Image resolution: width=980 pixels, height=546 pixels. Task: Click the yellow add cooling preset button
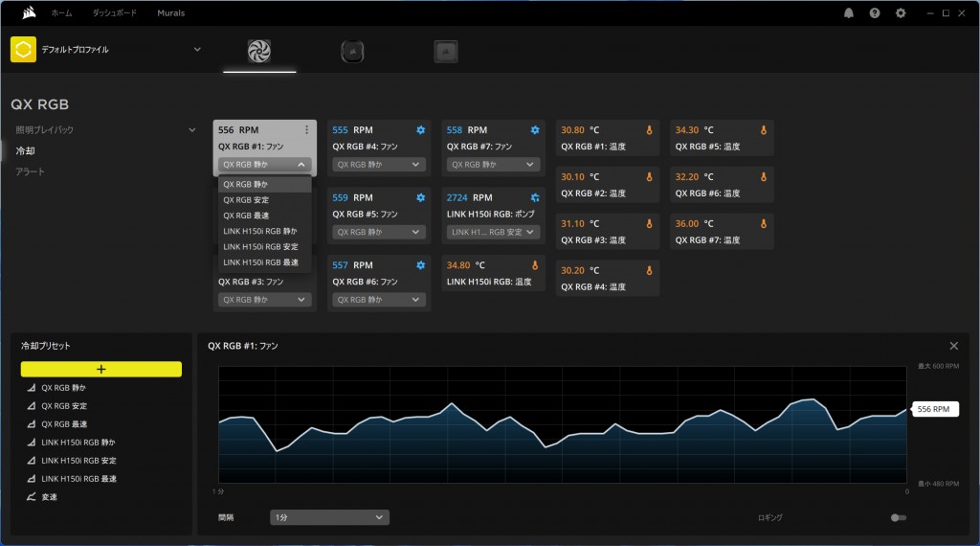click(101, 369)
